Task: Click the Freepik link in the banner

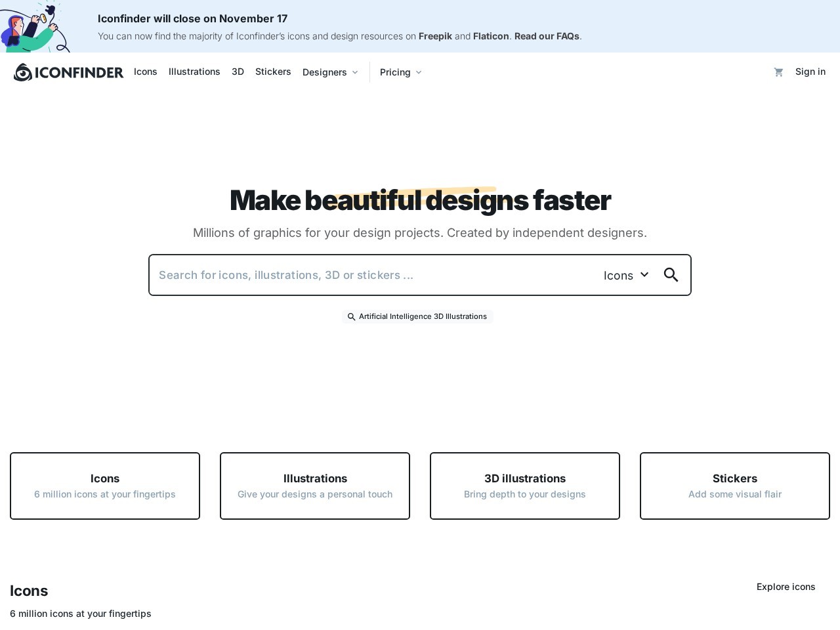Action: [435, 36]
